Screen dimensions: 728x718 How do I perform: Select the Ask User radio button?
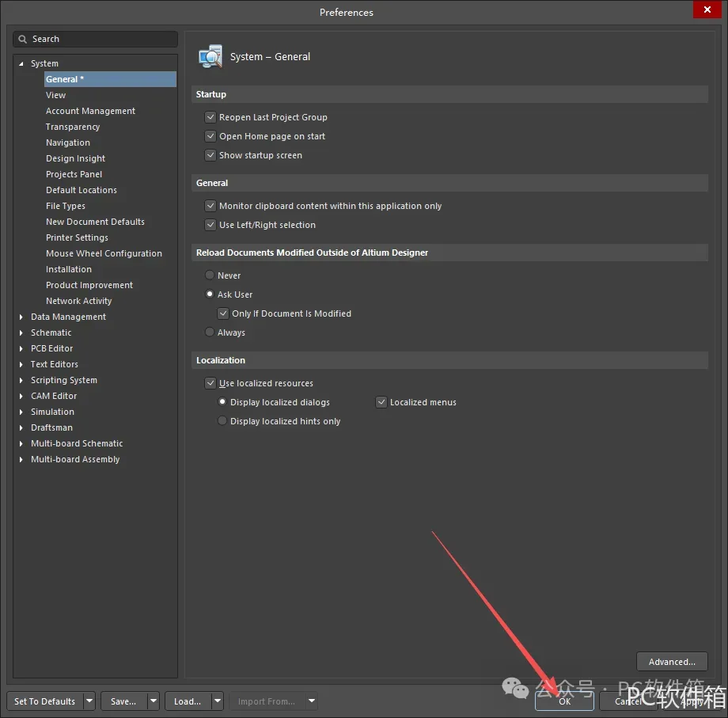point(210,294)
